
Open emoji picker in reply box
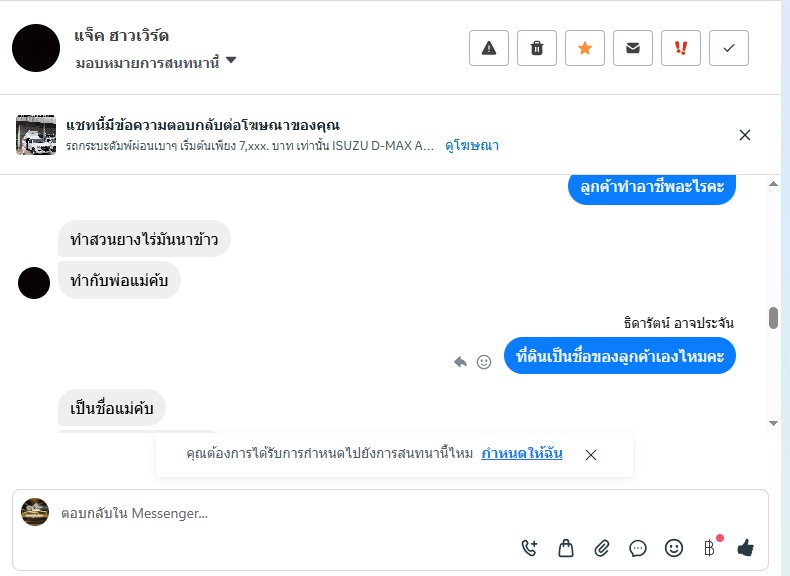[674, 547]
